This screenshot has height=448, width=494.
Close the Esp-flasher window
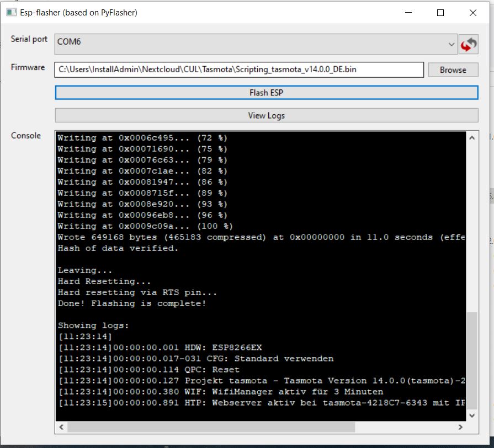point(472,13)
